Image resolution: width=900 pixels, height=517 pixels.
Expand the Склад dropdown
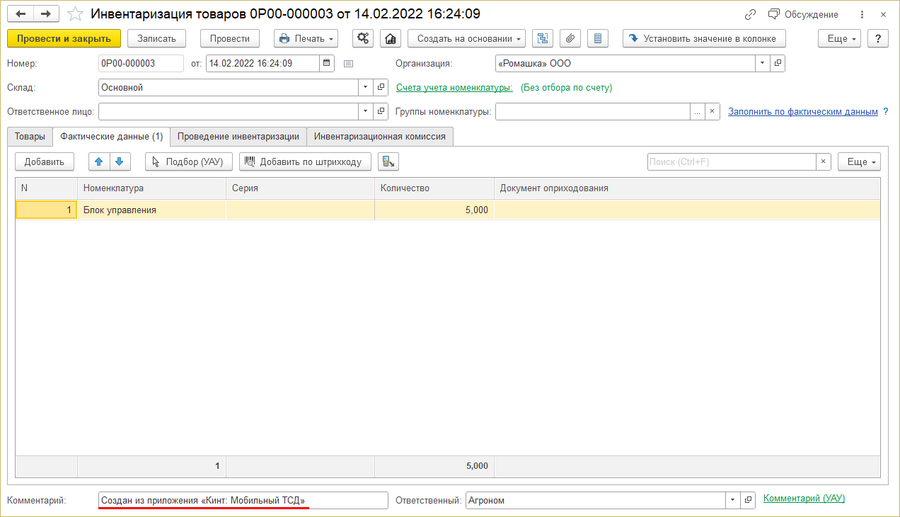pos(366,87)
